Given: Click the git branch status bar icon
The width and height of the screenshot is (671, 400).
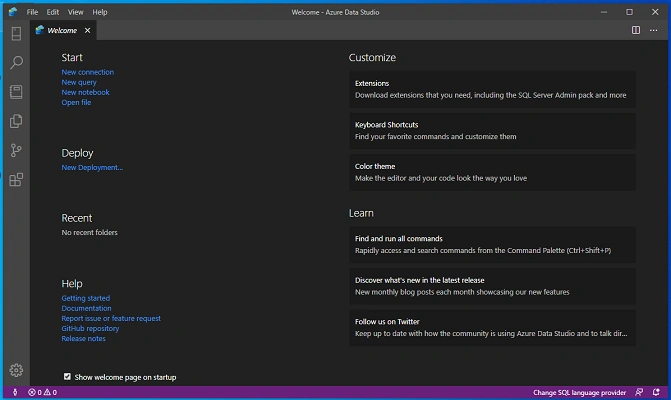Looking at the screenshot, I should pyautogui.click(x=15, y=392).
